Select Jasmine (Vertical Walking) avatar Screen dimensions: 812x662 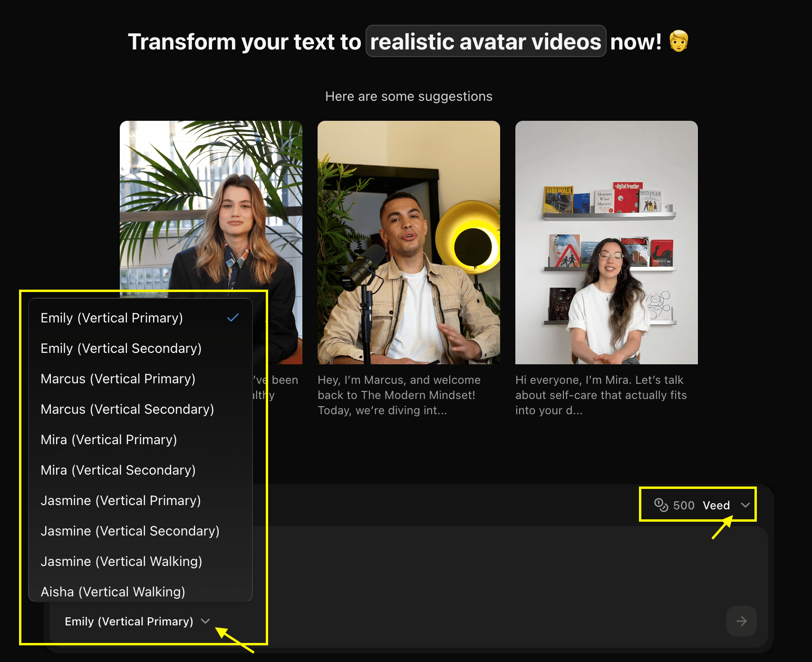tap(140, 561)
